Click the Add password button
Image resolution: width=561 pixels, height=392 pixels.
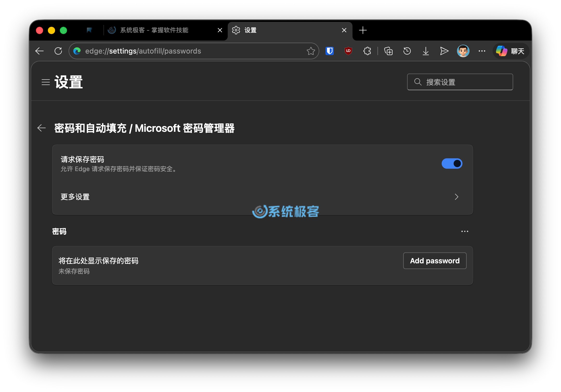click(435, 260)
